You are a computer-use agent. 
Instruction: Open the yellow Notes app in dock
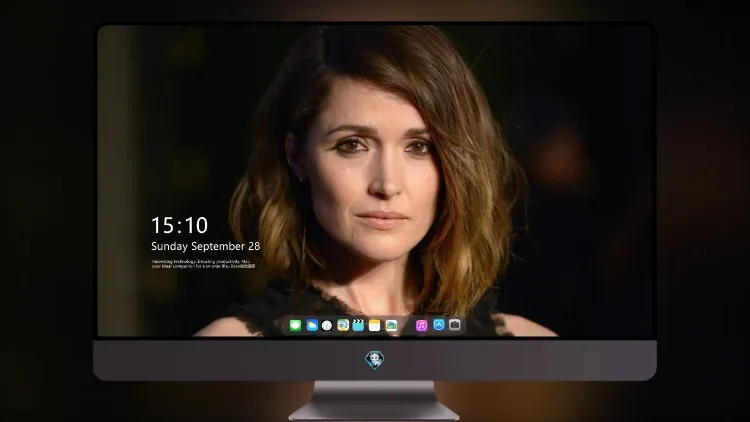click(x=375, y=326)
